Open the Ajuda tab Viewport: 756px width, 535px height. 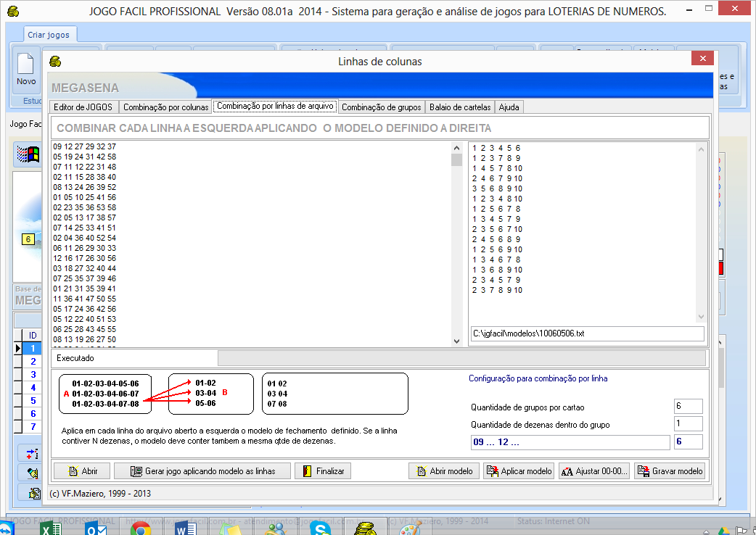509,107
